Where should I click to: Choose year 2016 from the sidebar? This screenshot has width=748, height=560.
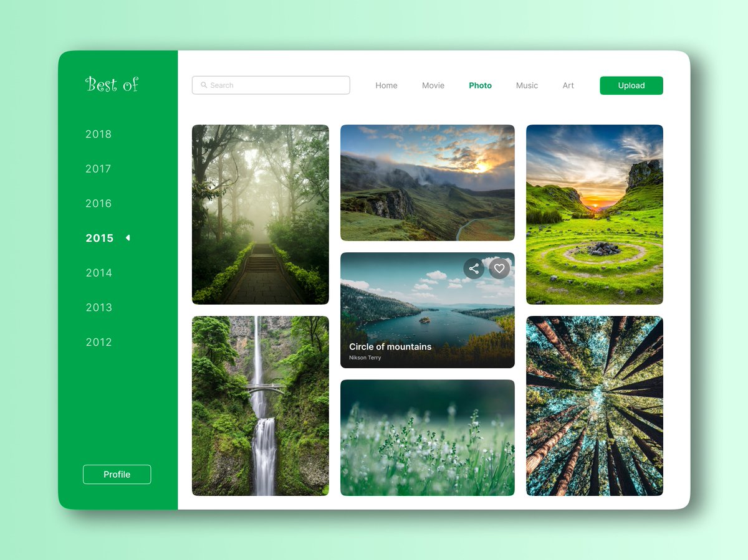(98, 204)
